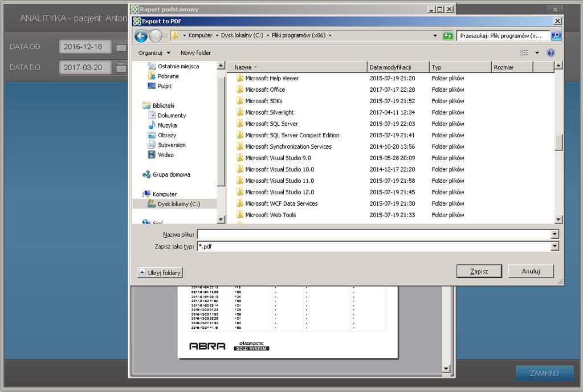Click Ukryj foldery button

(160, 273)
